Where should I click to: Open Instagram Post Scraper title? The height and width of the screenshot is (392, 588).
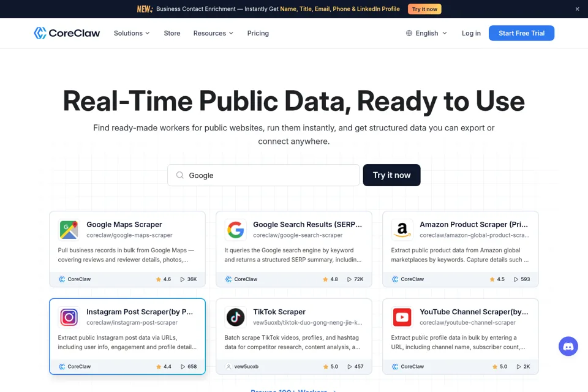140,312
